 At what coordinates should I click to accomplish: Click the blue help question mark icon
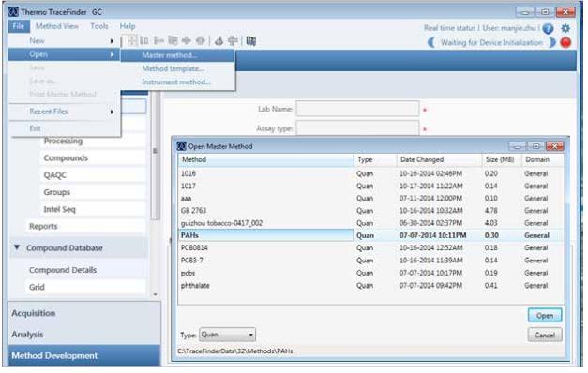click(x=548, y=29)
